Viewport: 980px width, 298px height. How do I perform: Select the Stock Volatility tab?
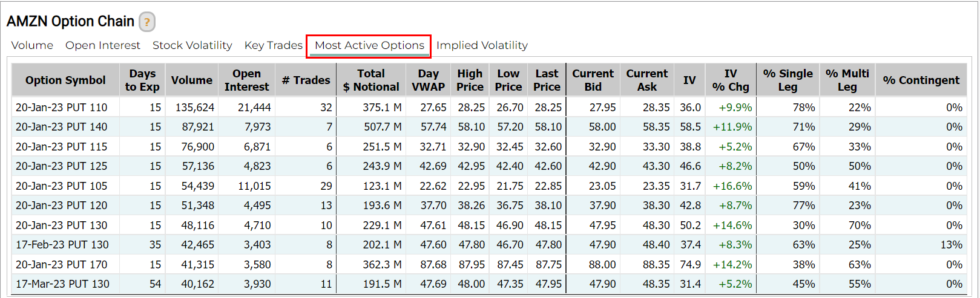pyautogui.click(x=192, y=45)
